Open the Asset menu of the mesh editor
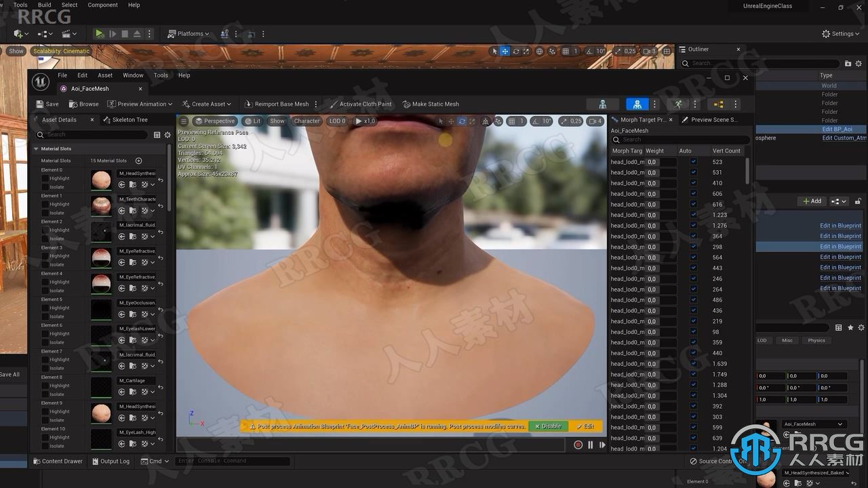This screenshot has height=488, width=868. point(105,75)
